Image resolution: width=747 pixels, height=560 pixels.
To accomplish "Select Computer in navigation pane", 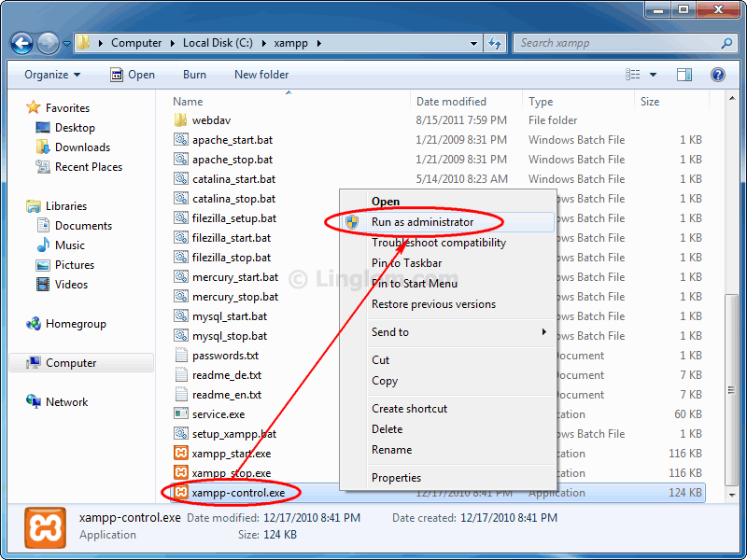I will 81,363.
